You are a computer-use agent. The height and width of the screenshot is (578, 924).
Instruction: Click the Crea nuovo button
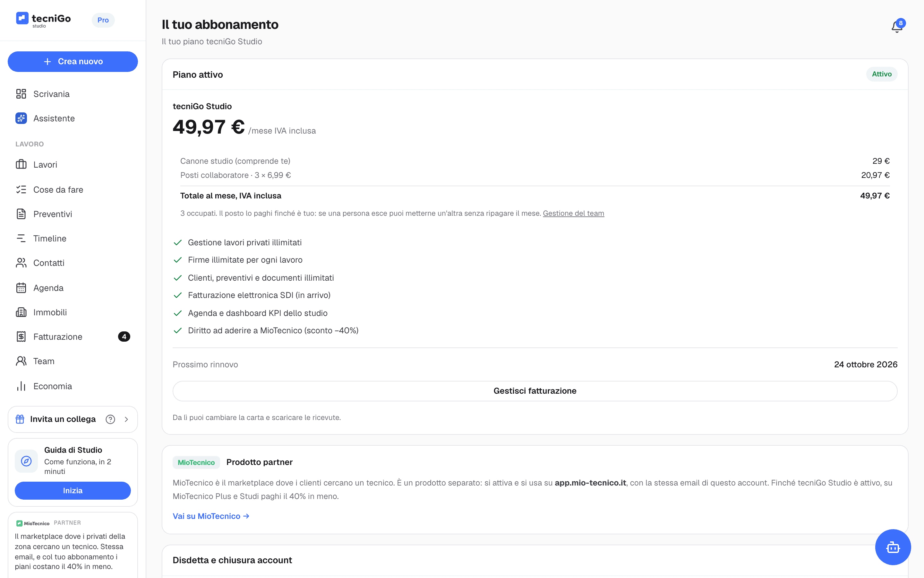[x=73, y=62]
